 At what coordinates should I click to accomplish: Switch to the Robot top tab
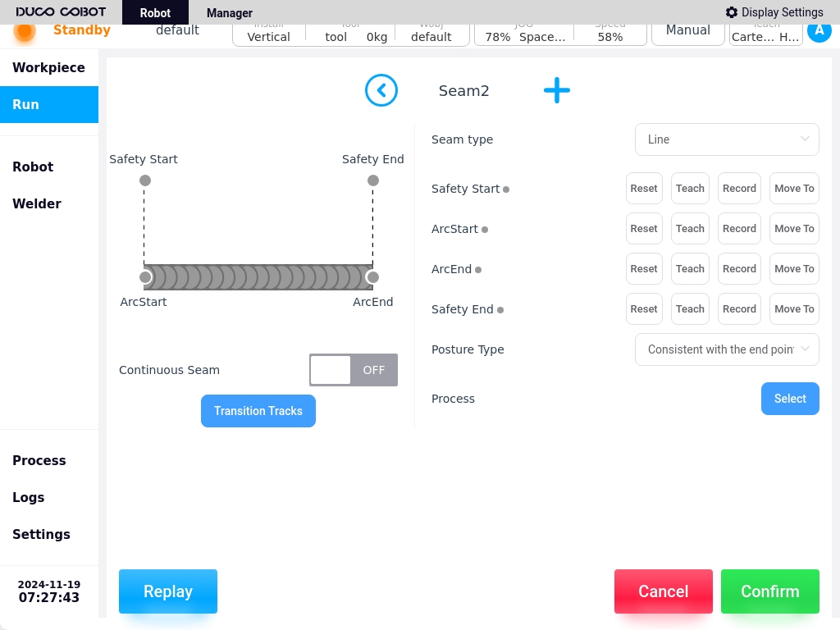point(155,12)
